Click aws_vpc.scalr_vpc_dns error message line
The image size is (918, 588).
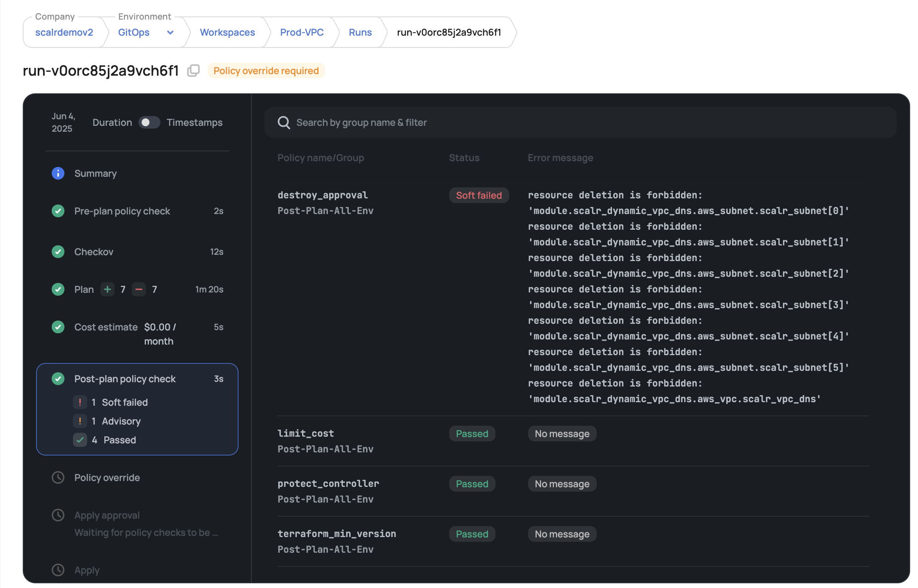[674, 399]
